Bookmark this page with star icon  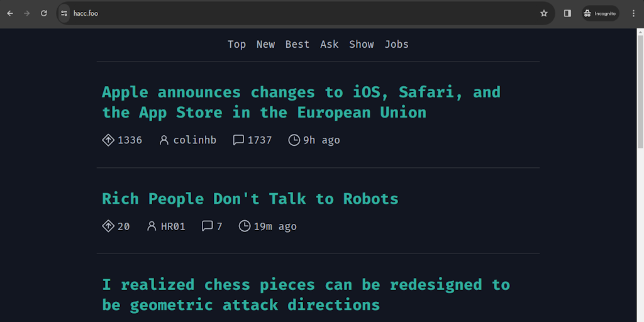(x=544, y=14)
